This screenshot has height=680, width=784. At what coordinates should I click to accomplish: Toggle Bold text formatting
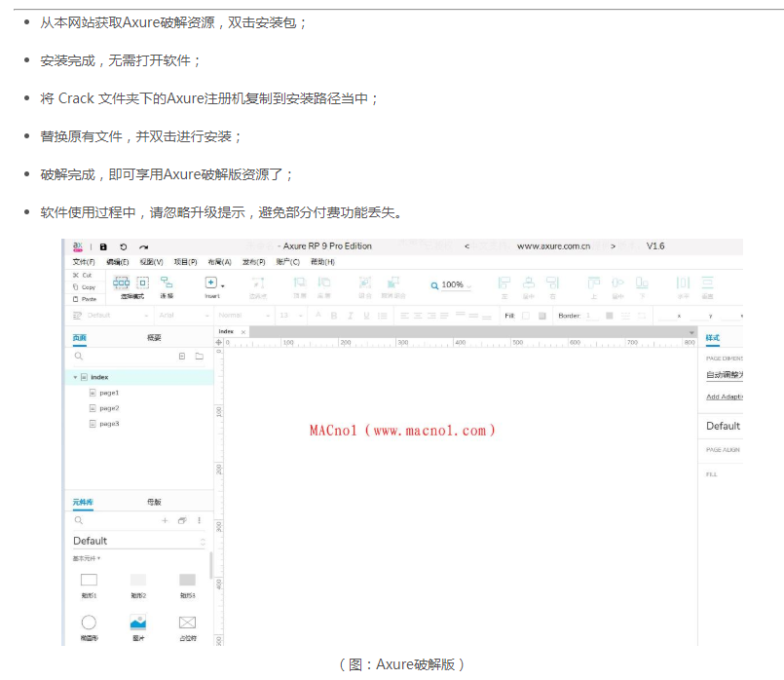(334, 316)
